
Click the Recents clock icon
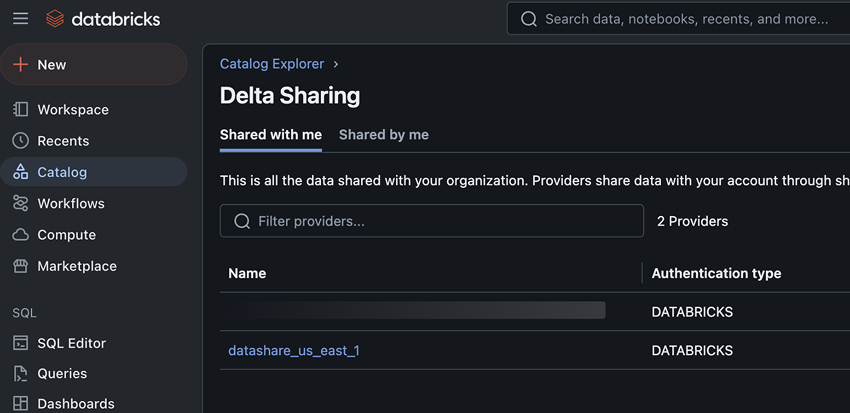pyautogui.click(x=21, y=141)
